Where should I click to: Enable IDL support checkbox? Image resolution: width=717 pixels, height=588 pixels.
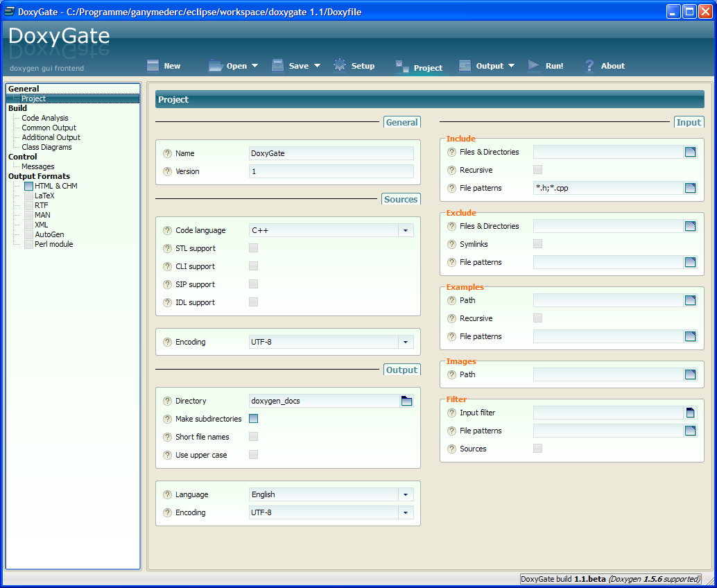click(253, 302)
